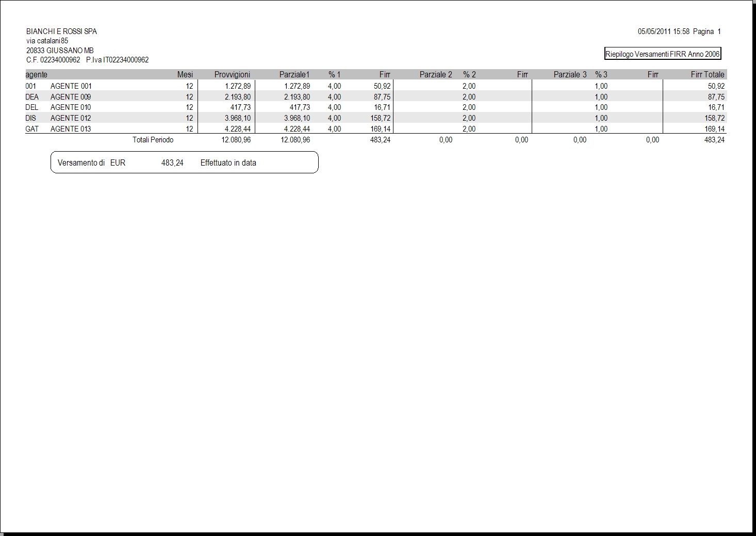Click the AGENTE 013 agent name
This screenshot has height=536, width=756.
(x=71, y=129)
